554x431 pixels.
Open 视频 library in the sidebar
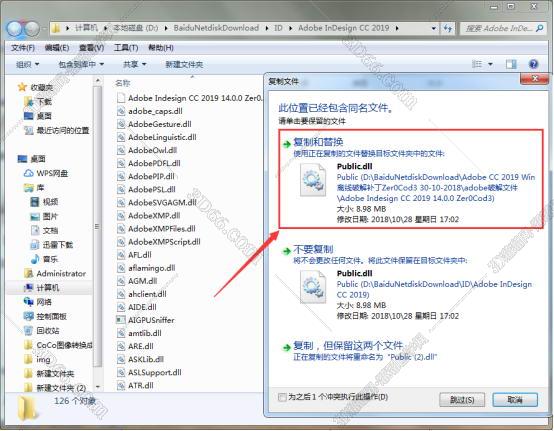44,202
